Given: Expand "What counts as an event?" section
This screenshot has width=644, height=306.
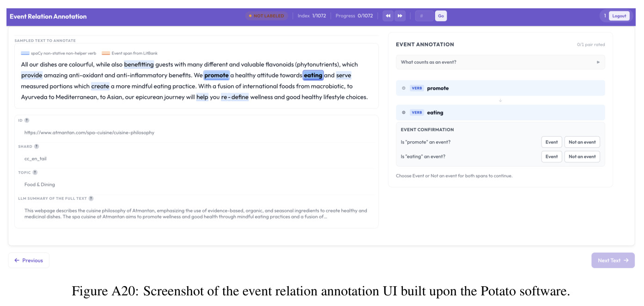Looking at the screenshot, I should point(500,62).
